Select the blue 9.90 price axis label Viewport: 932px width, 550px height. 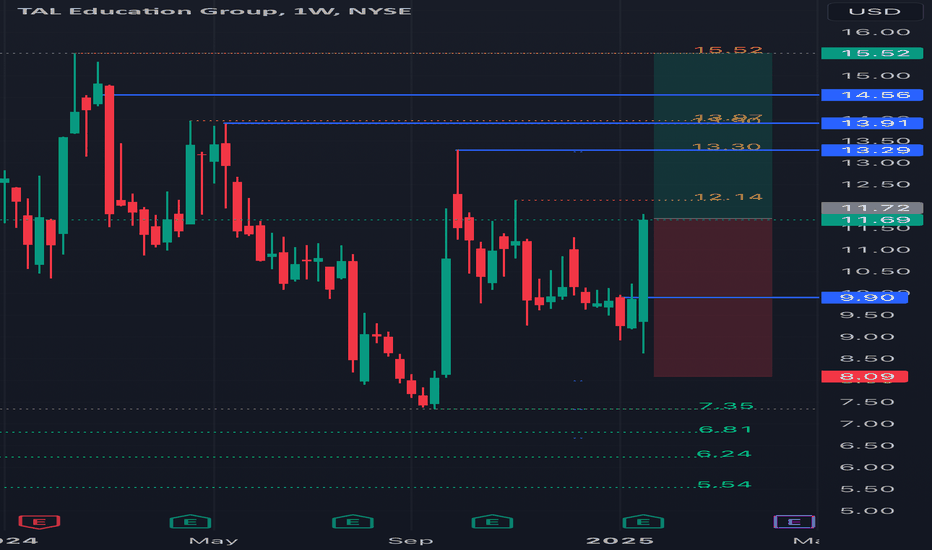[864, 297]
